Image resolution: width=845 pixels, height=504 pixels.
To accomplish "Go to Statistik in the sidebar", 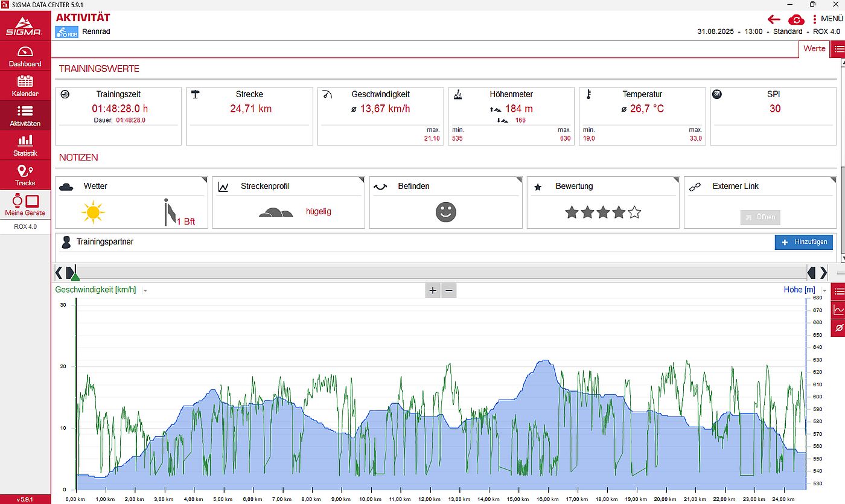I will tap(25, 145).
